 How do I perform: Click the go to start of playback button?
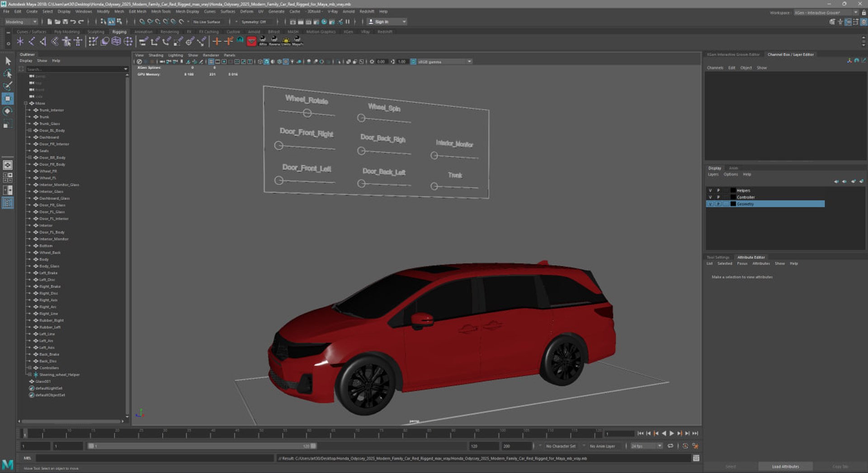[641, 433]
